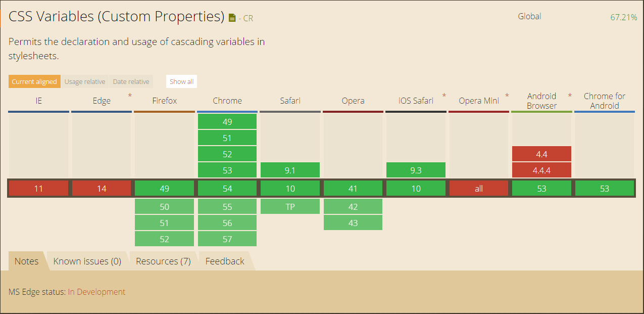Select Opera Mini all cell

point(479,189)
